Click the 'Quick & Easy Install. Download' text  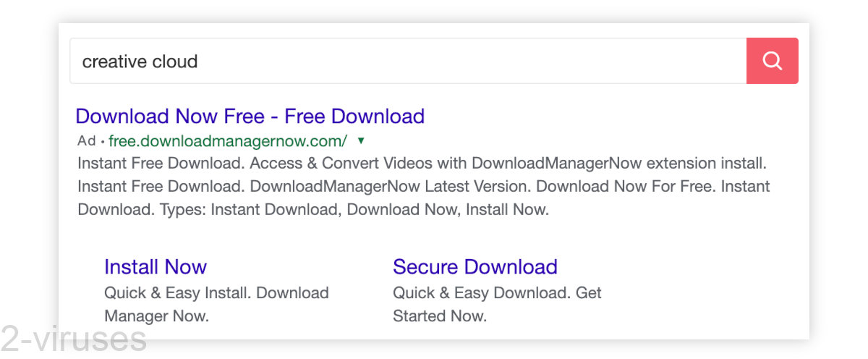(216, 293)
